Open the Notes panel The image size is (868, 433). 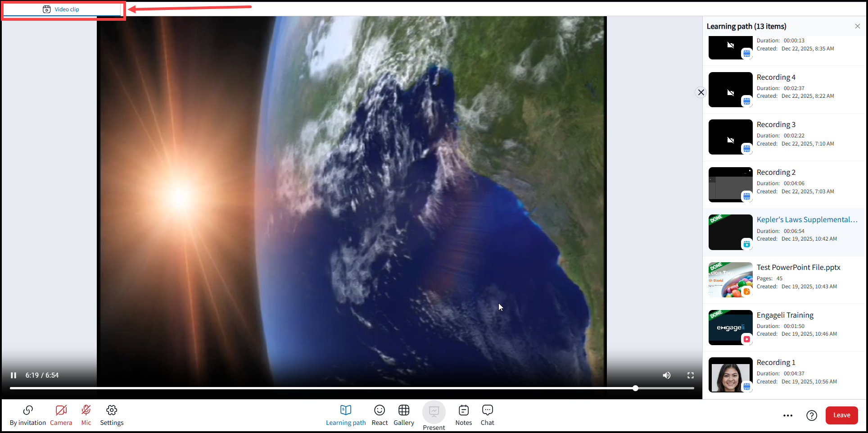point(464,415)
